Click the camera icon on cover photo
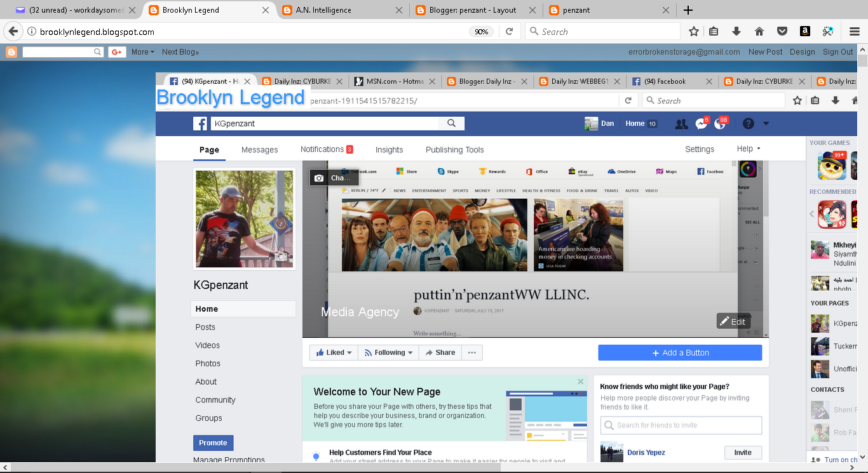 pyautogui.click(x=319, y=178)
